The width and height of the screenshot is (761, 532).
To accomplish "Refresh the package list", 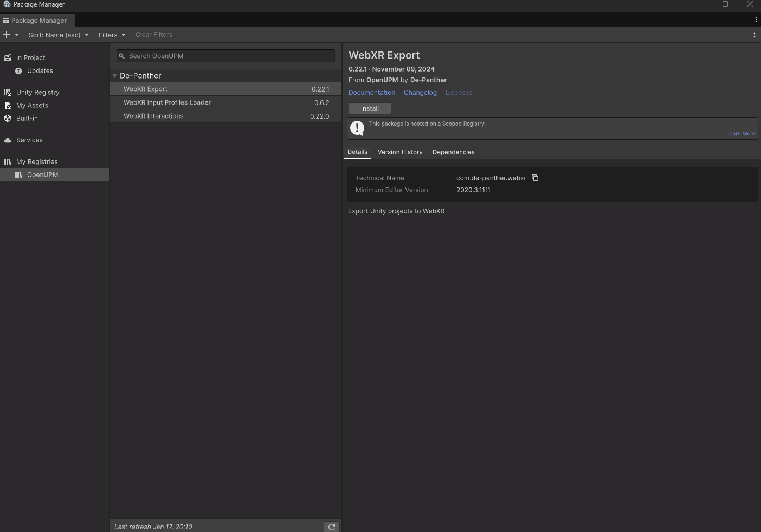I will pyautogui.click(x=332, y=527).
